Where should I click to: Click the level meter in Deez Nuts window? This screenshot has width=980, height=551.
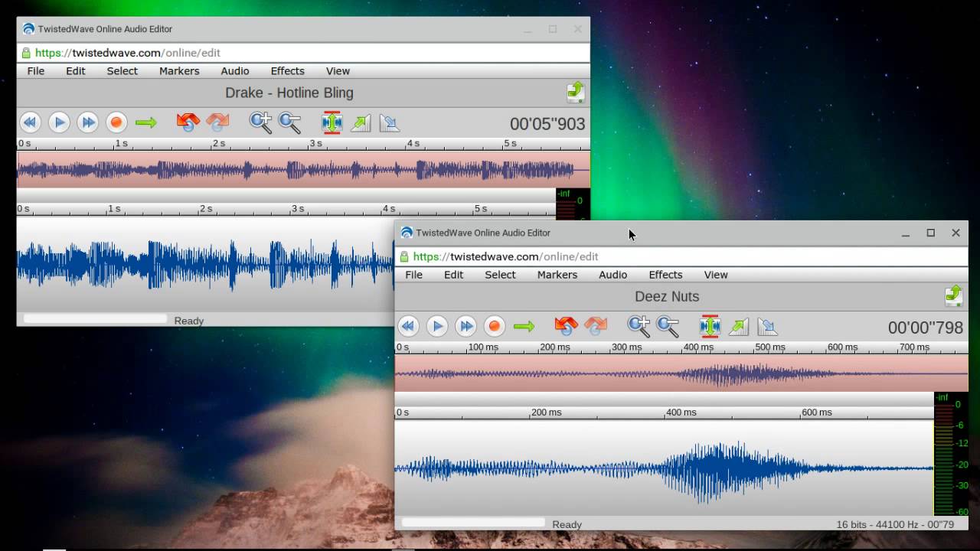[951, 454]
